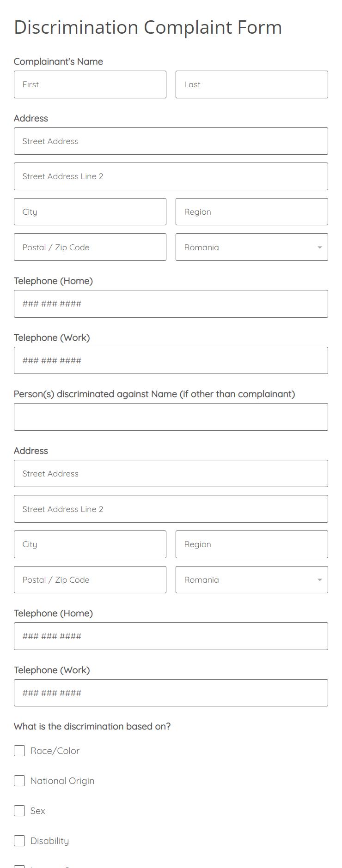342x868 pixels.
Task: Click the Person(s) discriminated against Name field
Action: 171,417
